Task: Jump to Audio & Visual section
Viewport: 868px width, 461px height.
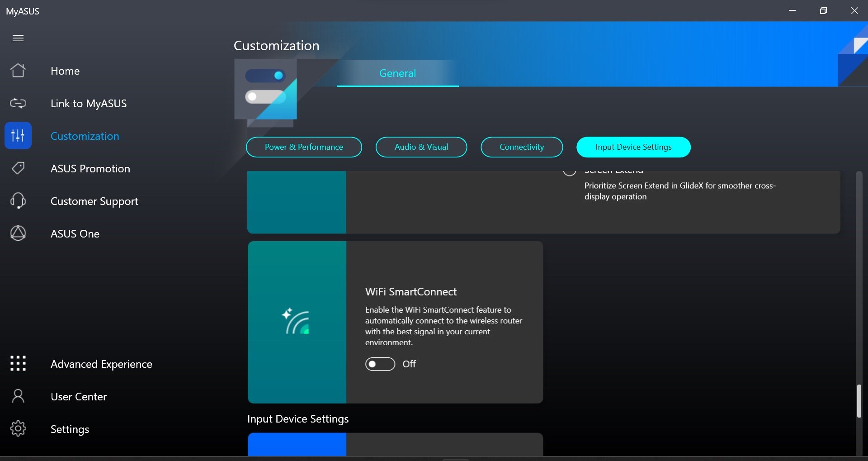Action: click(x=421, y=147)
